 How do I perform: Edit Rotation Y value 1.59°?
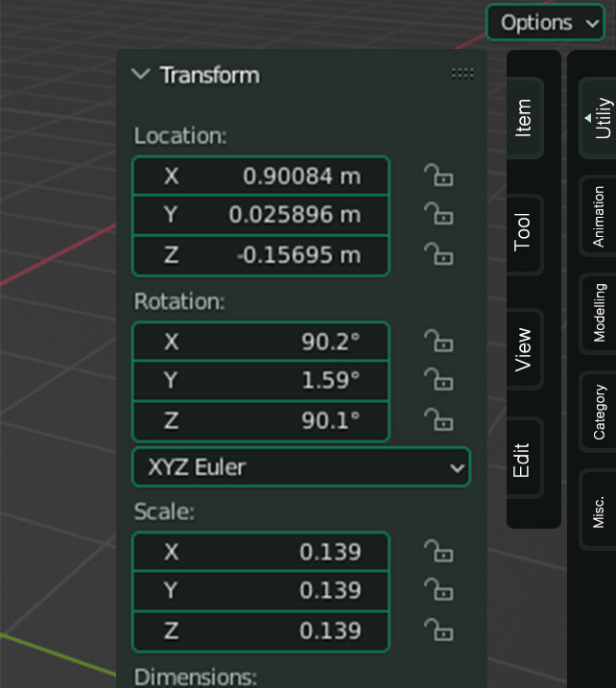(x=261, y=380)
